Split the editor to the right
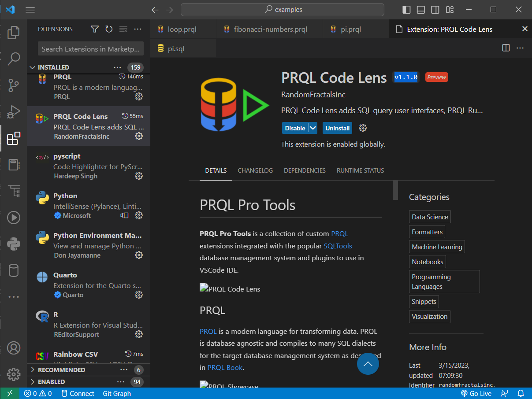This screenshot has height=399, width=532. point(506,48)
